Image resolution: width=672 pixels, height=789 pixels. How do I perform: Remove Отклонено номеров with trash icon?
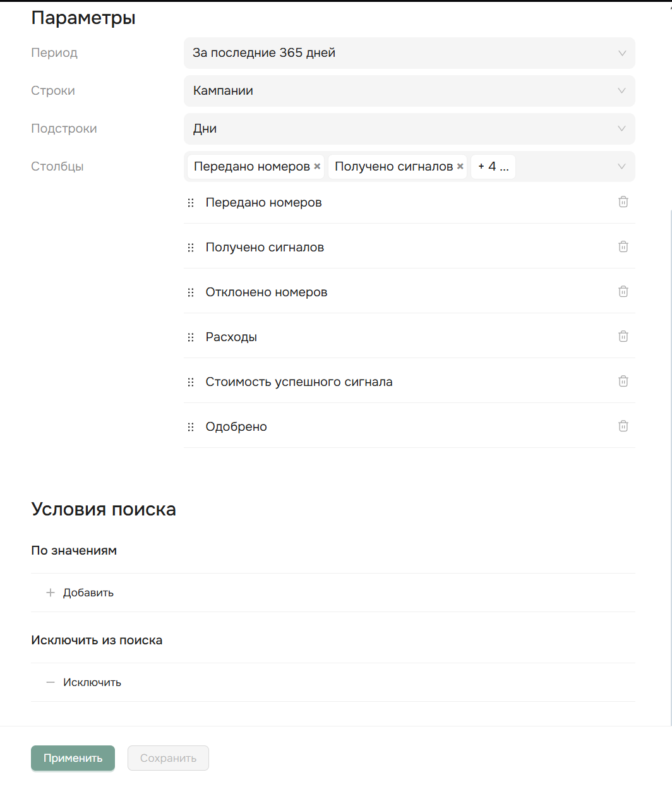point(623,292)
